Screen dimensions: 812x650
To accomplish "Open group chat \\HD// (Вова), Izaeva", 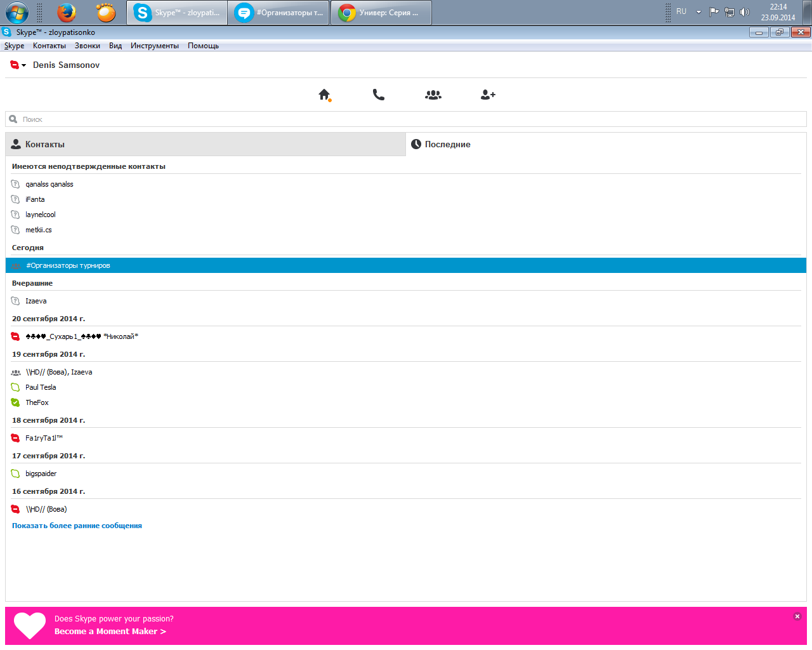I will point(406,372).
